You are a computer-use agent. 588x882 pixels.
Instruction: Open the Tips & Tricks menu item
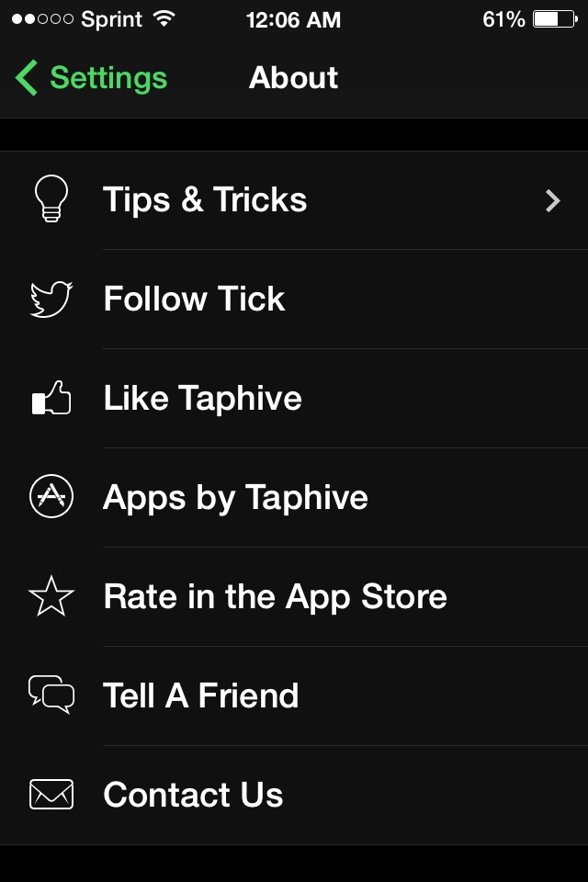tap(205, 200)
